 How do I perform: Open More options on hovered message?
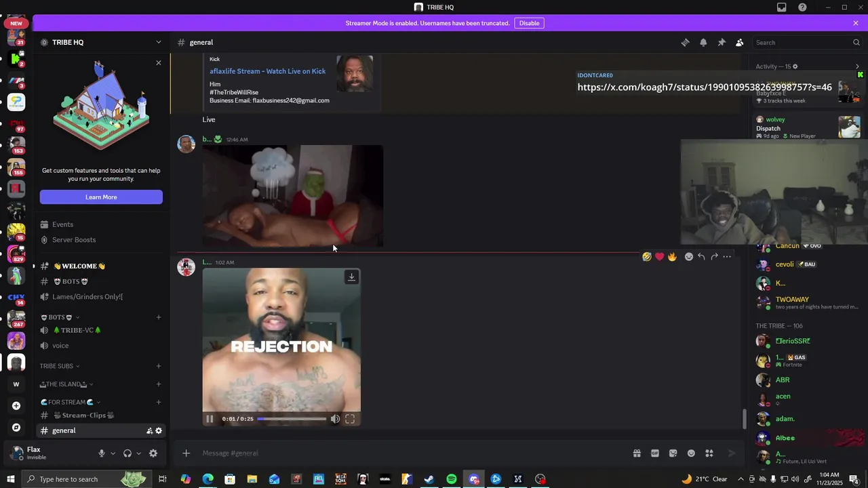point(727,257)
